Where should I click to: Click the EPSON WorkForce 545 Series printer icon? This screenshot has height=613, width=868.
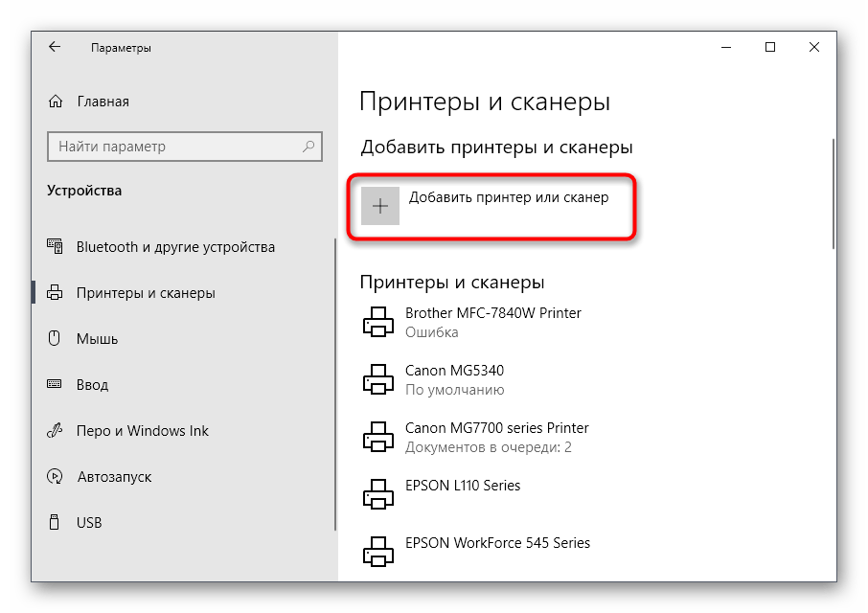pyautogui.click(x=379, y=551)
